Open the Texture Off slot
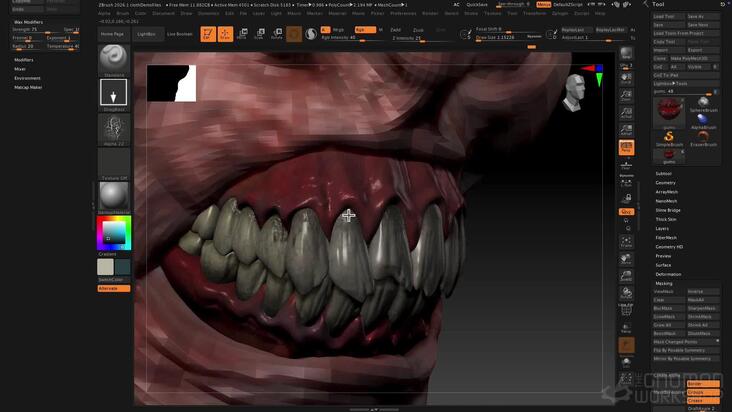The image size is (732, 412). [113, 162]
